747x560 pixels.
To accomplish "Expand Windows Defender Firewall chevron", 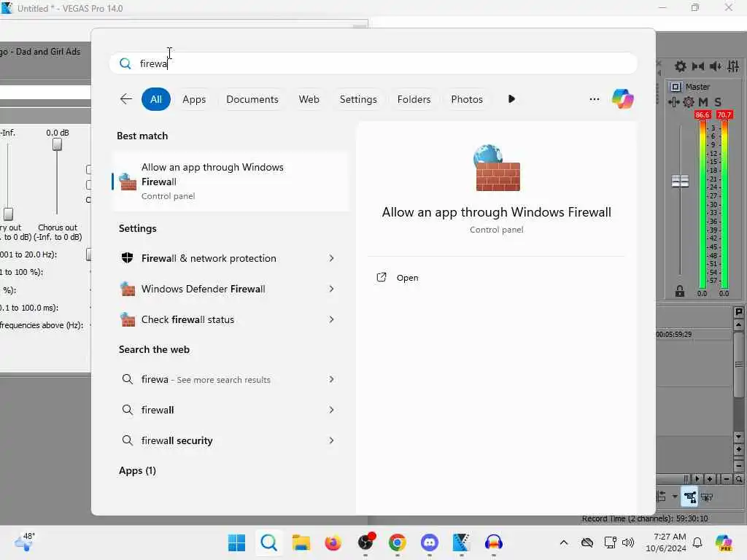I will click(x=332, y=289).
